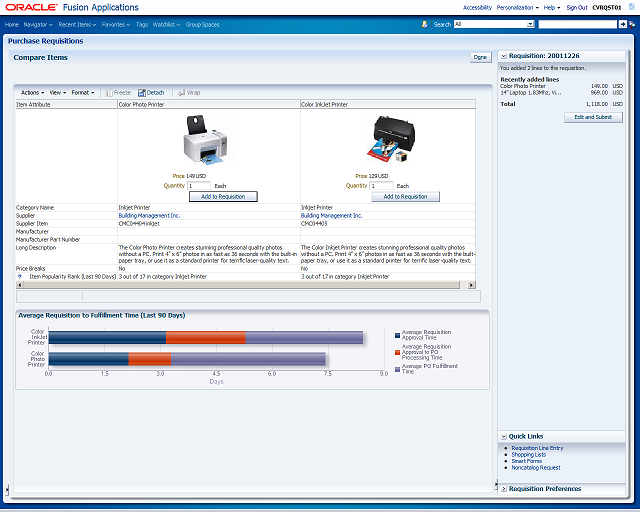Open the Requisition Line Entry quick link

tap(537, 448)
